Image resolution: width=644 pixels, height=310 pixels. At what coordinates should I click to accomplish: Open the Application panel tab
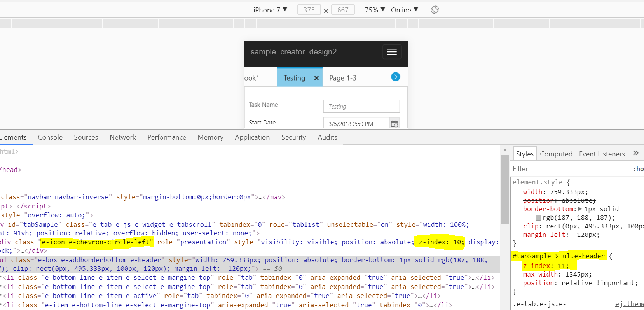pyautogui.click(x=252, y=137)
